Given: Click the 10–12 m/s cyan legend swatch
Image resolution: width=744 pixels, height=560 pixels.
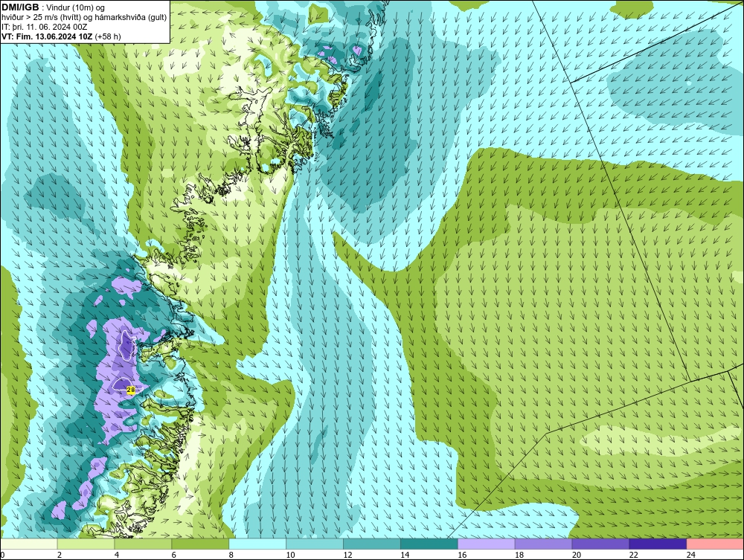Looking at the screenshot, I should [315, 544].
